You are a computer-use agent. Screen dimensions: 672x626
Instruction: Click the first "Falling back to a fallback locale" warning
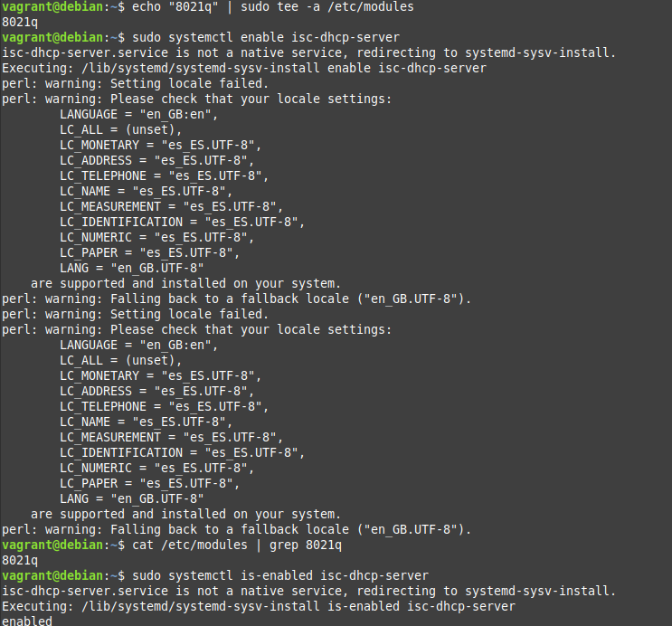click(237, 299)
